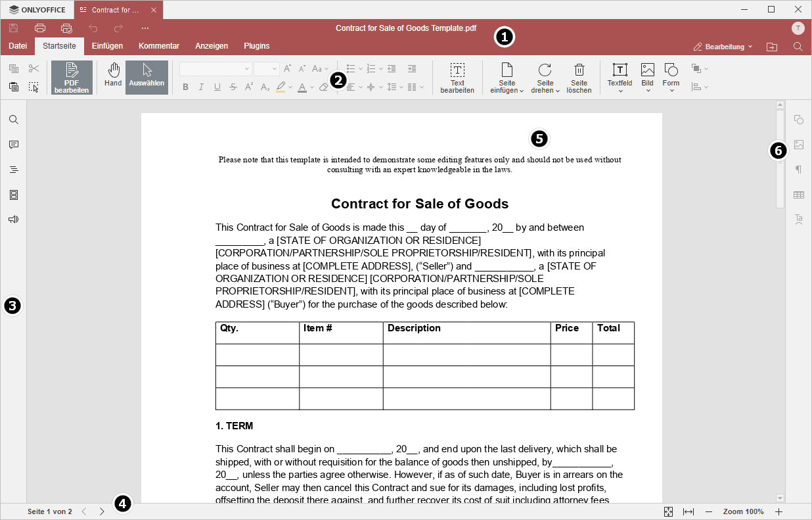Zoom out with the minus button
The width and height of the screenshot is (812, 520).
pyautogui.click(x=709, y=511)
